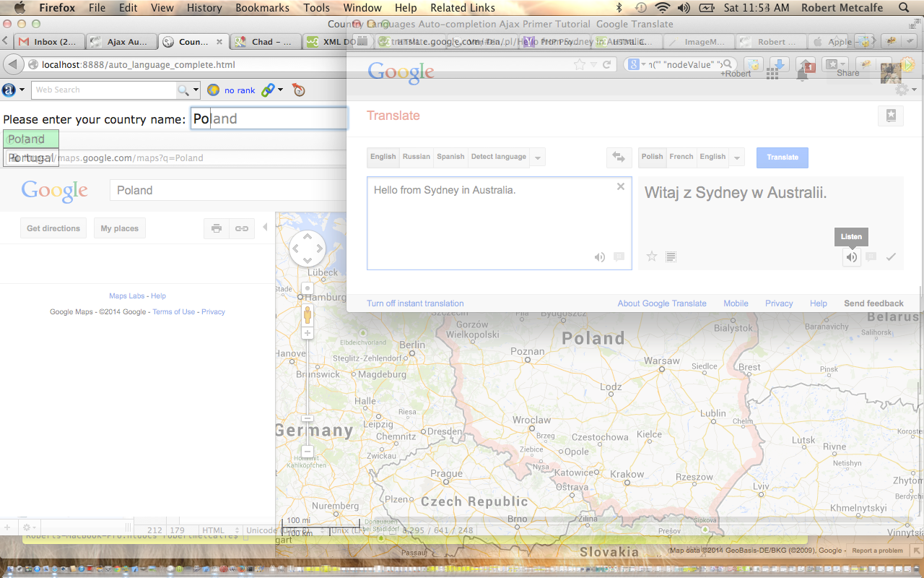Viewport: 924px width, 578px height.
Task: Switch to the Inbox Gmail tab
Action: click(48, 42)
